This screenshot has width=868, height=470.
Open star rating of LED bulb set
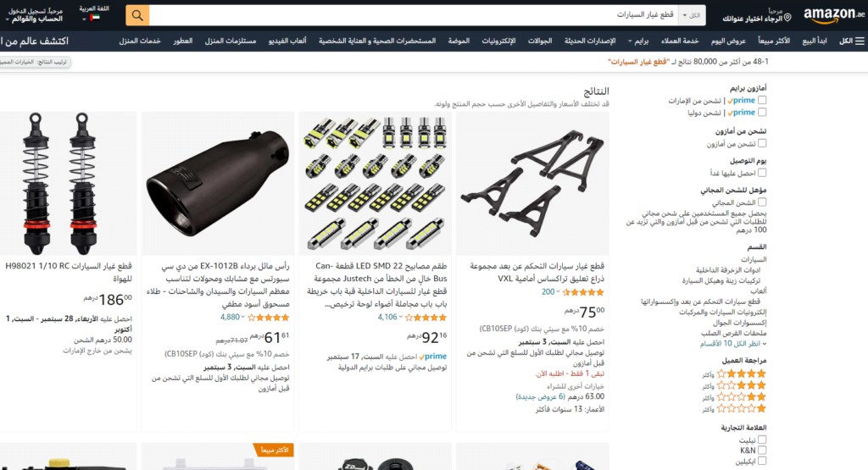pos(426,318)
